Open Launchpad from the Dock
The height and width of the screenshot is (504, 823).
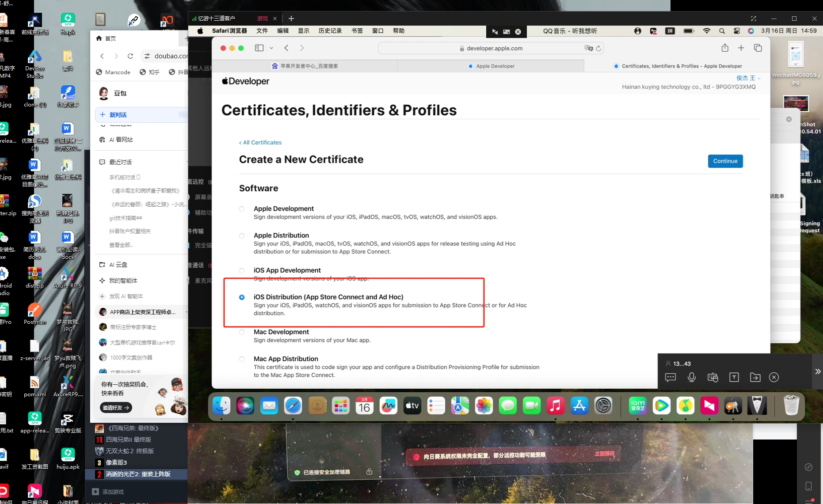coord(341,405)
